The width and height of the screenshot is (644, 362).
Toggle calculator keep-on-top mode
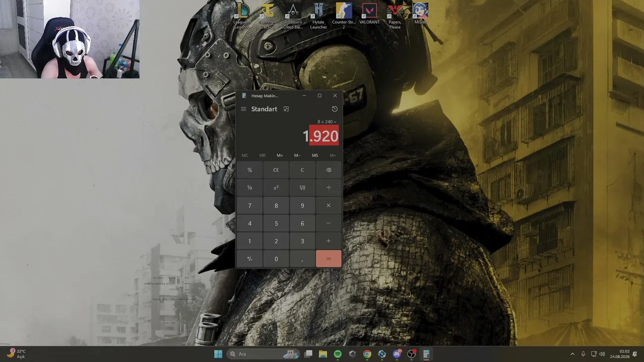[x=286, y=109]
